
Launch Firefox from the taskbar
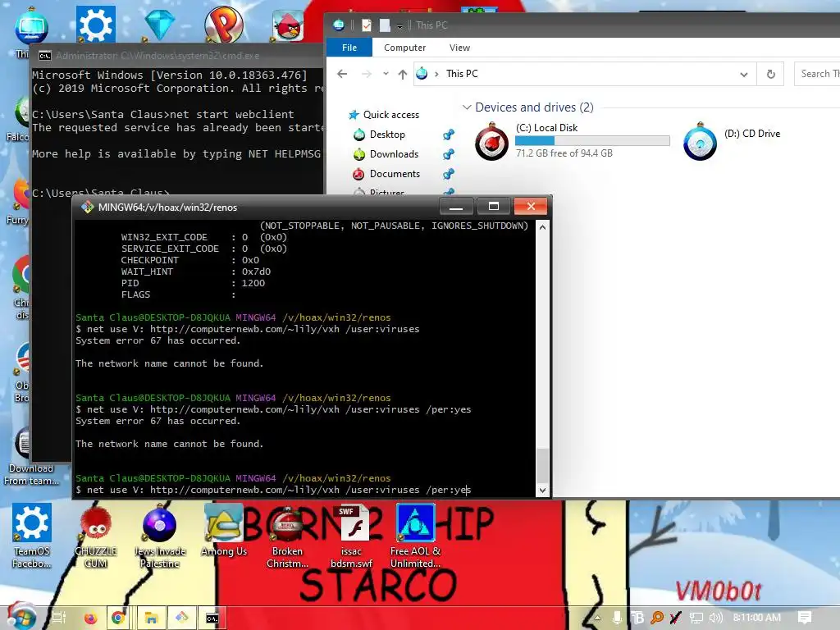click(x=90, y=618)
